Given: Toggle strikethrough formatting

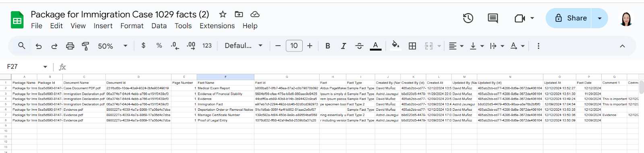Looking at the screenshot, I should (359, 46).
